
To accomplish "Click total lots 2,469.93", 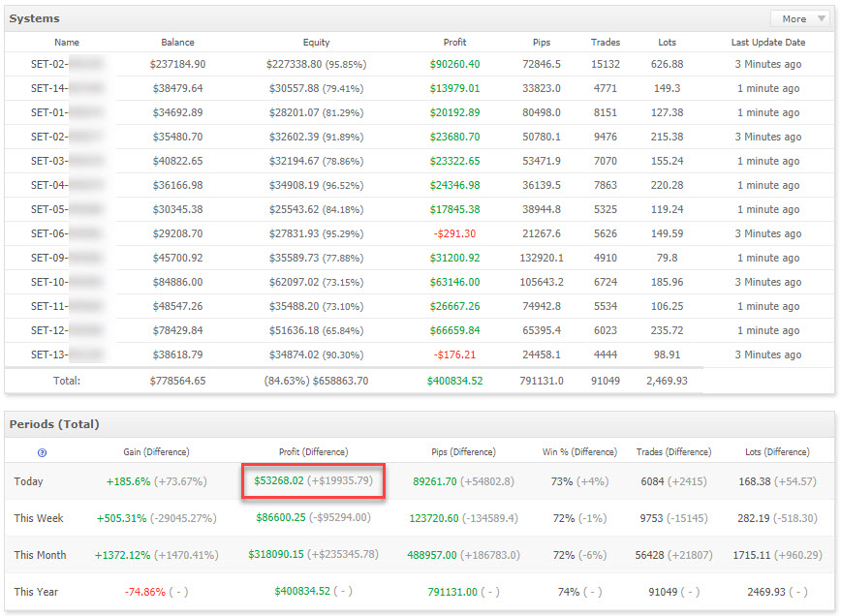I will pyautogui.click(x=667, y=381).
